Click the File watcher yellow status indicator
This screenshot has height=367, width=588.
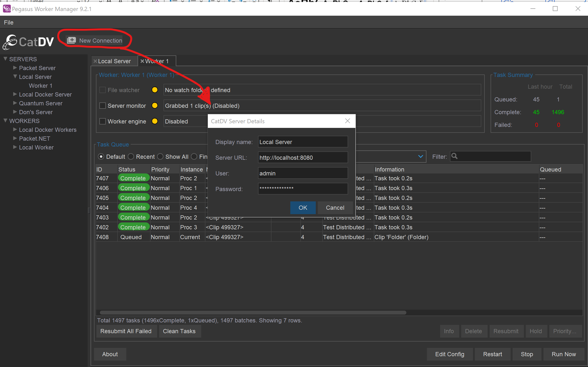[x=155, y=90]
